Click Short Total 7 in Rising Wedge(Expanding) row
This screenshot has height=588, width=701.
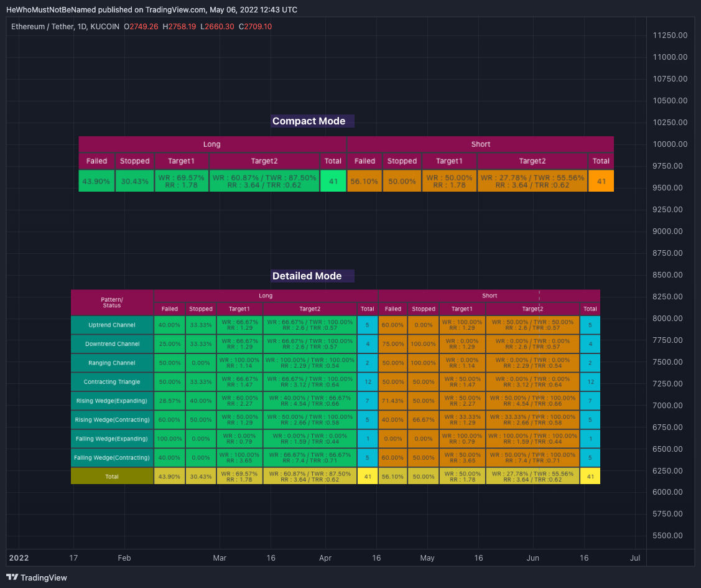pyautogui.click(x=590, y=401)
